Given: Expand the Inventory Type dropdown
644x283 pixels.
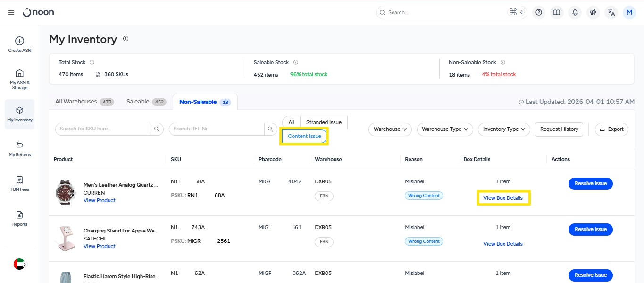Looking at the screenshot, I should click(x=504, y=129).
